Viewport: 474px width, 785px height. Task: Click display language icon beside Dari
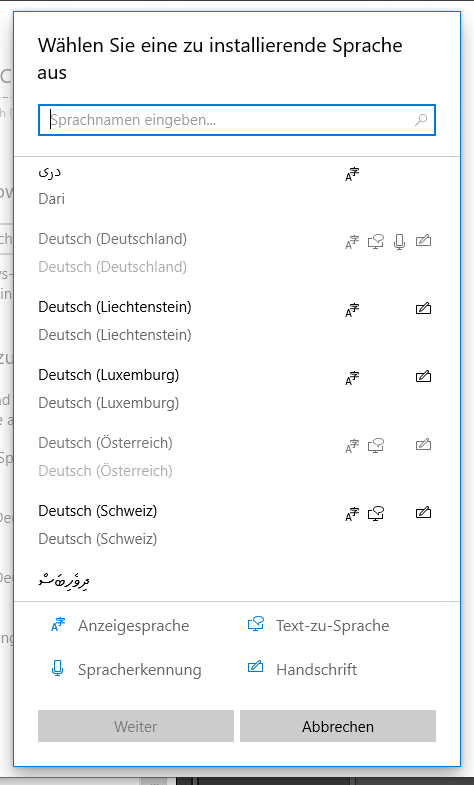pos(352,174)
